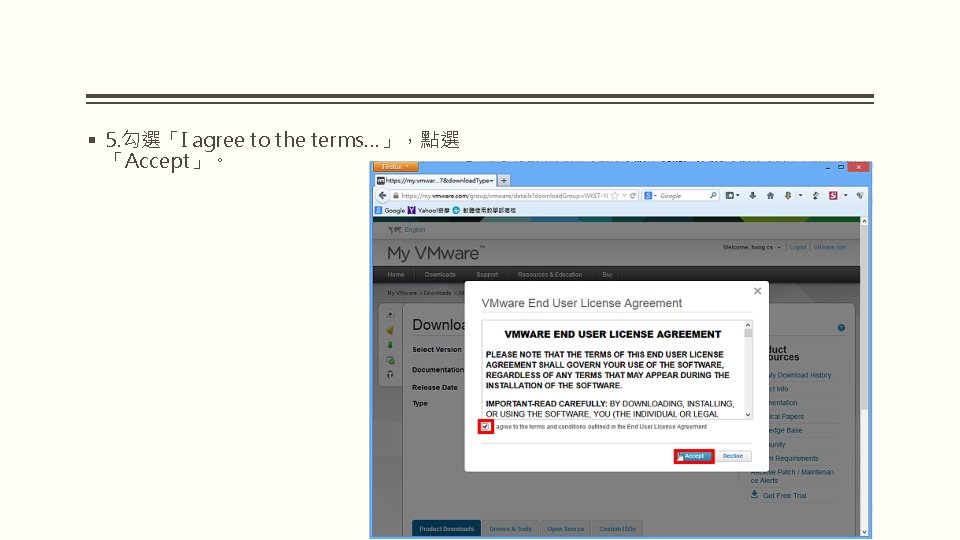
Task: Close the VMware End User License Agreement dialog
Action: 757,291
